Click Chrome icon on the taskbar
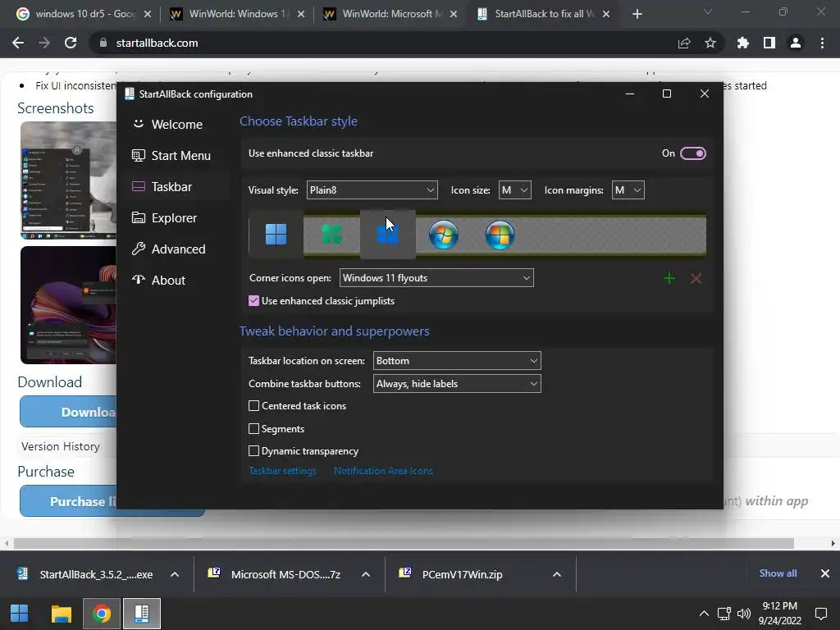 tap(101, 614)
